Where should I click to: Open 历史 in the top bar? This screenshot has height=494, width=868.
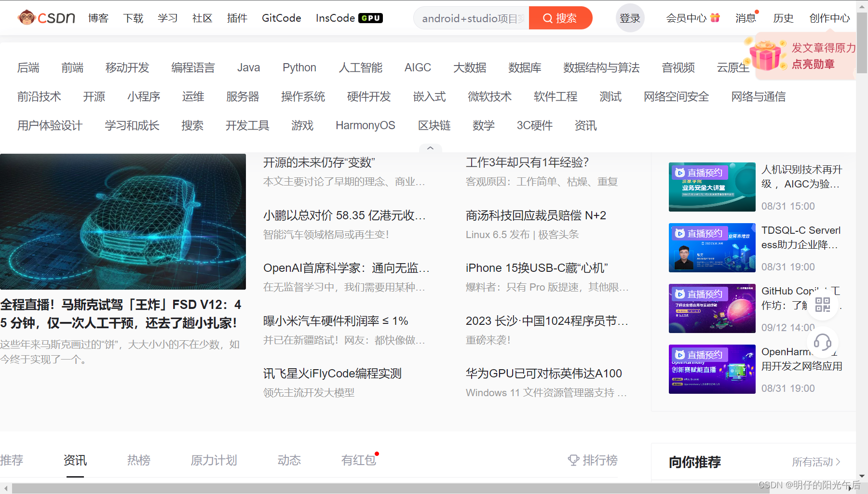click(783, 18)
